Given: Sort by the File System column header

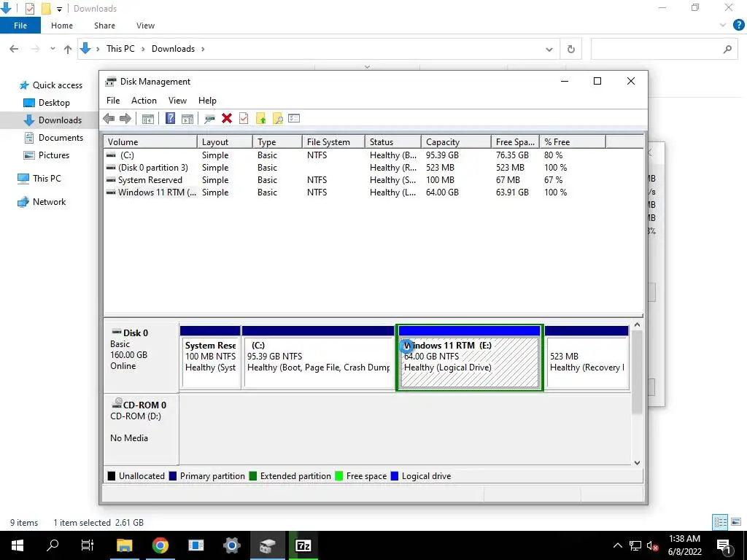Looking at the screenshot, I should [333, 142].
